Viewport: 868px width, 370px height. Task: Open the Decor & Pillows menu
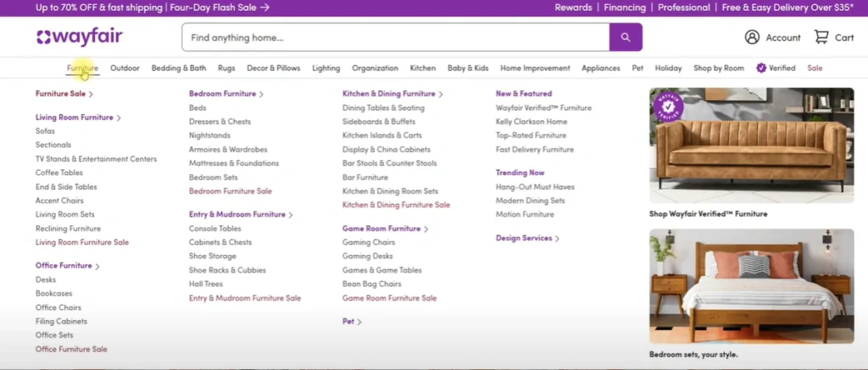(x=274, y=68)
